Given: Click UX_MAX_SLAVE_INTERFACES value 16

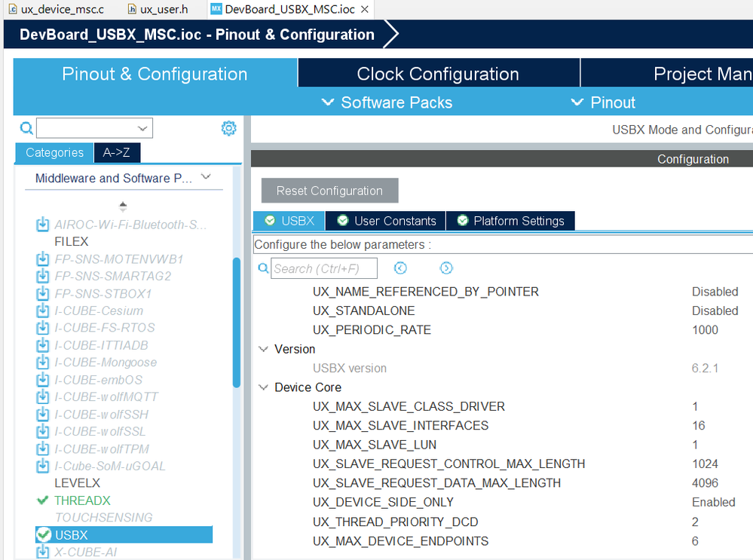Looking at the screenshot, I should tap(698, 426).
